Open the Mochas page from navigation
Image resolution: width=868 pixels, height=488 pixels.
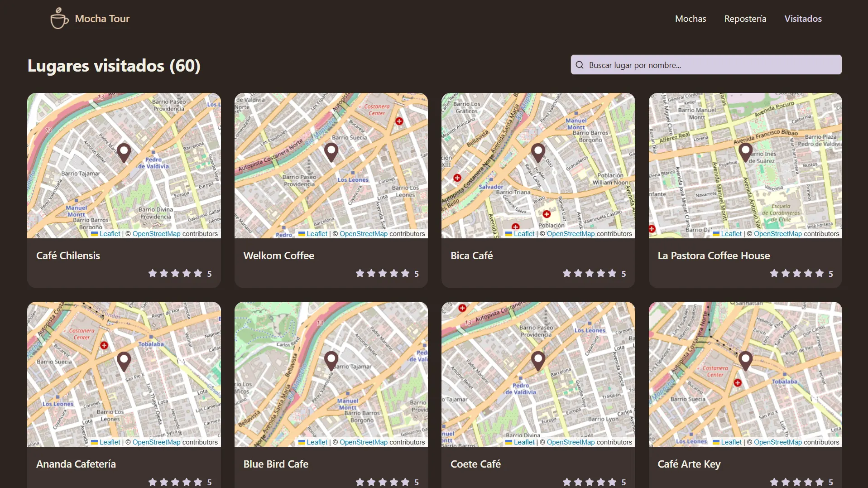(691, 19)
